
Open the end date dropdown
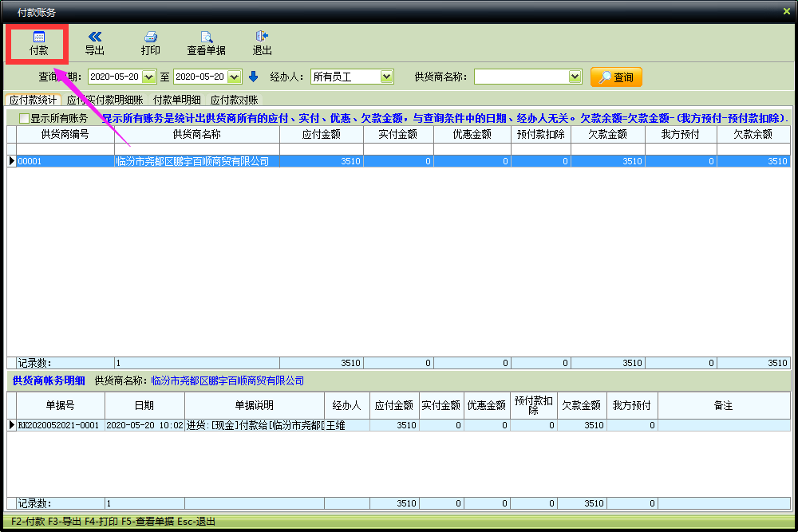coord(234,77)
